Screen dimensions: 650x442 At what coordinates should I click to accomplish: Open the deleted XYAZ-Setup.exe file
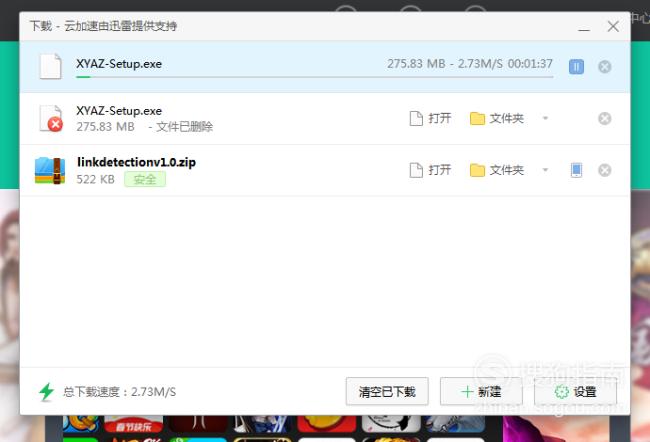point(430,119)
